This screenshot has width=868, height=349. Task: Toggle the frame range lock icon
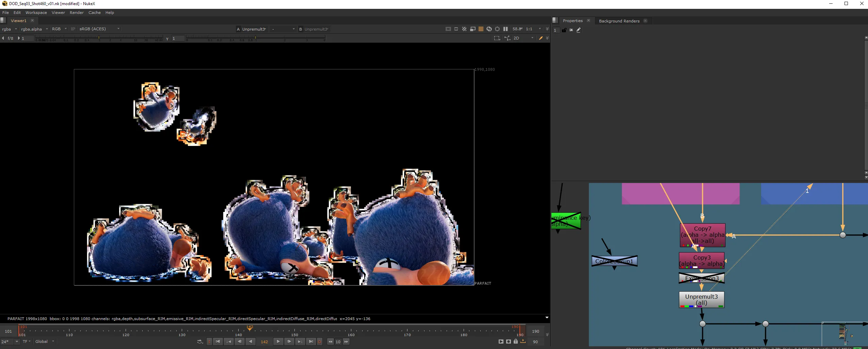pyautogui.click(x=516, y=342)
